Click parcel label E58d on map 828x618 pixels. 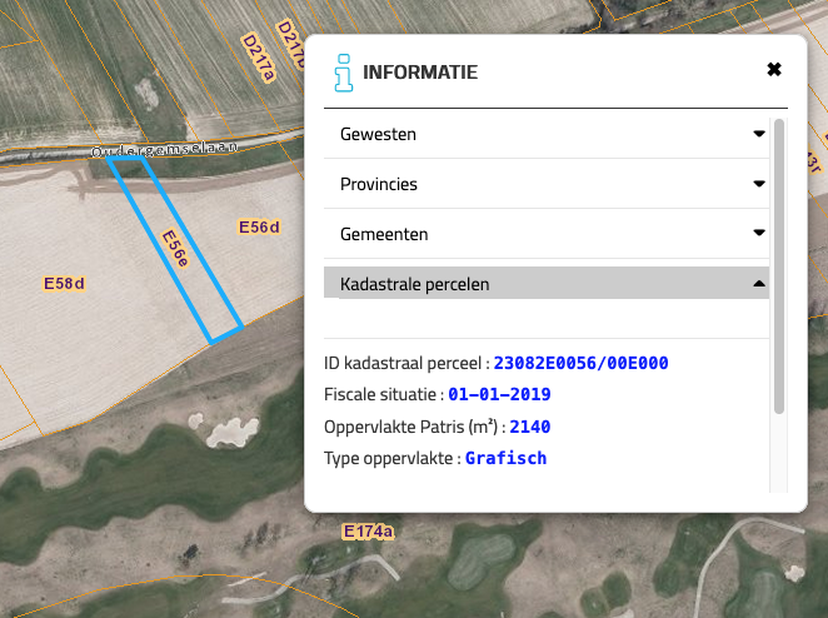64,284
